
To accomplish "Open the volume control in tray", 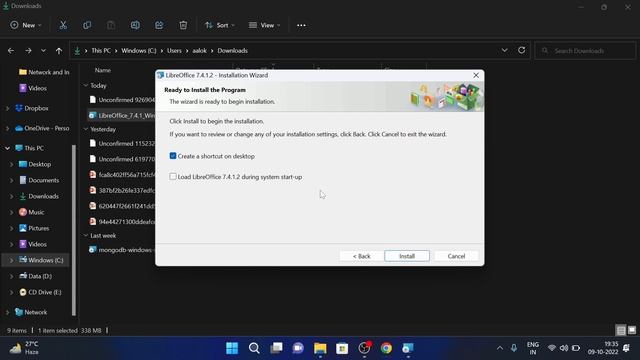I will coord(564,348).
